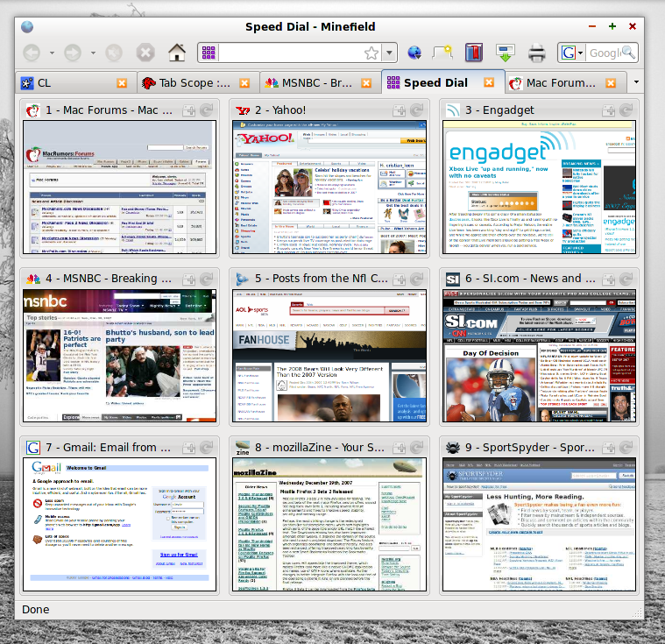Switch to the Tab Scope tab
665x644 pixels.
199,82
